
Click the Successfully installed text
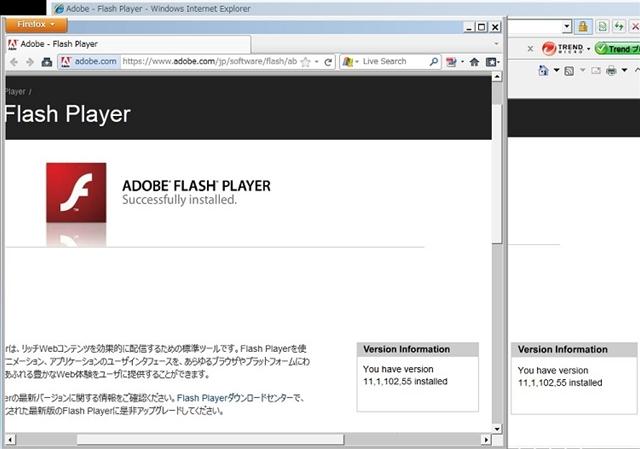pos(180,200)
